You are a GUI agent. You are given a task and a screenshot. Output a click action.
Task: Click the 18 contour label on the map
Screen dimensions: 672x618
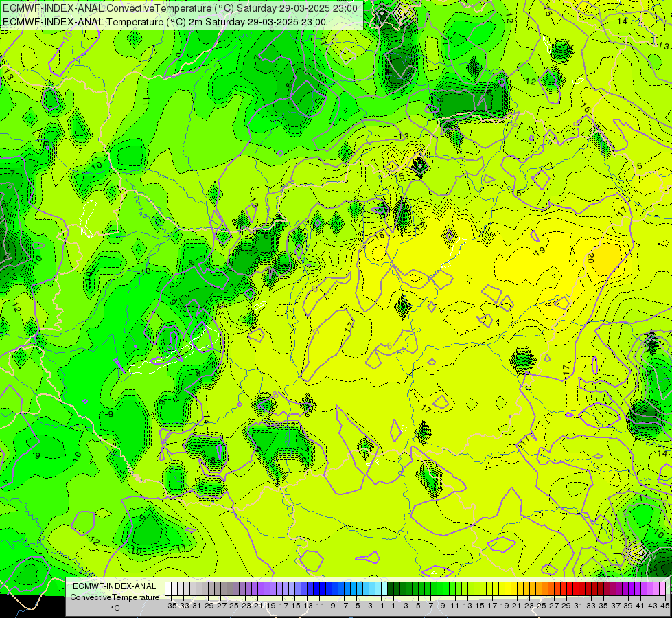(x=380, y=236)
